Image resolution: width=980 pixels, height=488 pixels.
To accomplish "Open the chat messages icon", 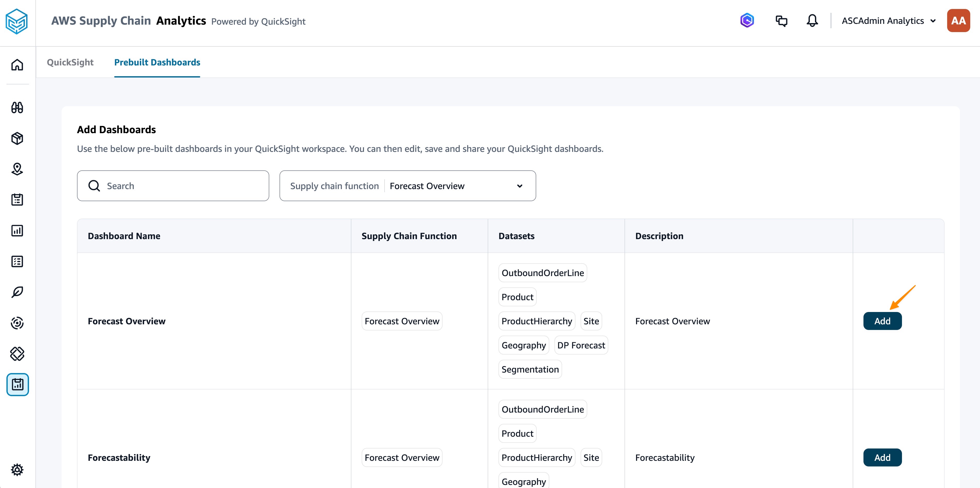I will [x=781, y=21].
